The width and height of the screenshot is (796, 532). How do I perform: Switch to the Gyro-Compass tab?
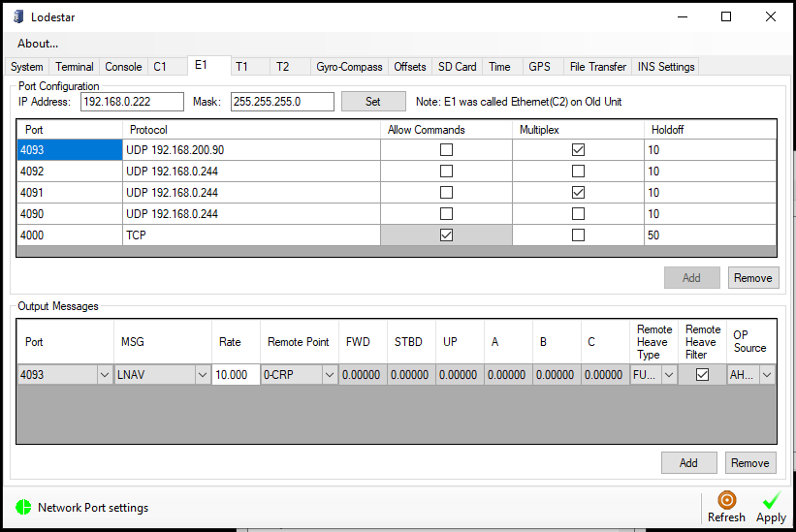349,67
